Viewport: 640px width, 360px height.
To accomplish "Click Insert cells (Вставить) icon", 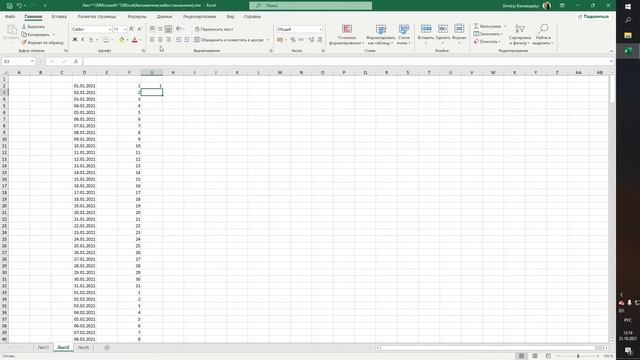I will (x=426, y=29).
